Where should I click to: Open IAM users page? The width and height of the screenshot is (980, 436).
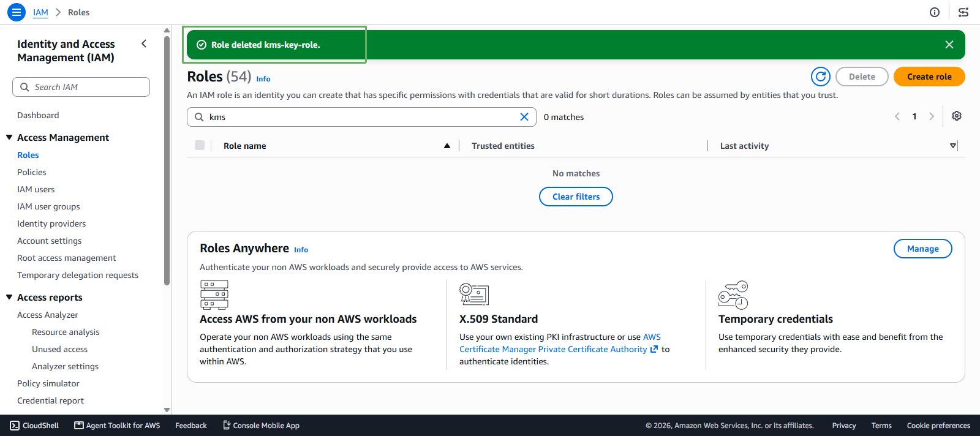(36, 189)
